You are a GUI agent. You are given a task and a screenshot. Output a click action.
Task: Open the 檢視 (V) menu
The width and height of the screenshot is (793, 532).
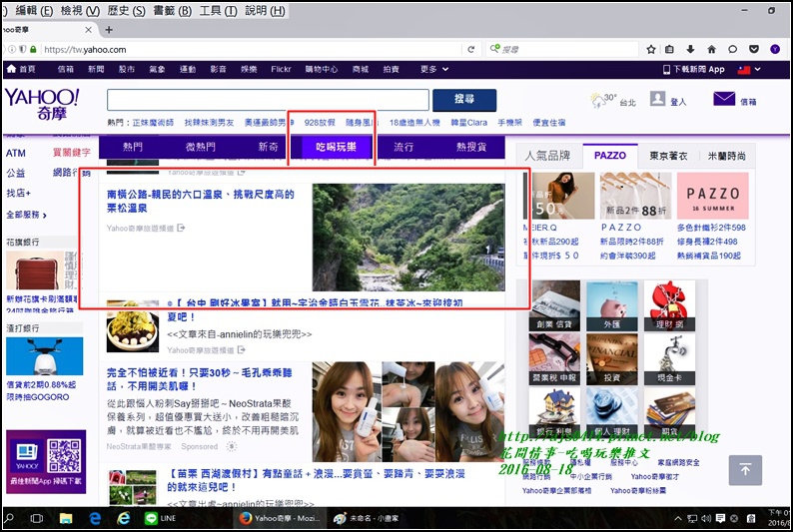pos(81,11)
